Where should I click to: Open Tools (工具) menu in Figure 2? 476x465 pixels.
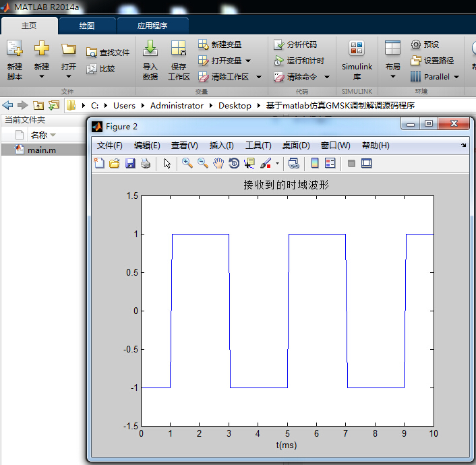[258, 146]
